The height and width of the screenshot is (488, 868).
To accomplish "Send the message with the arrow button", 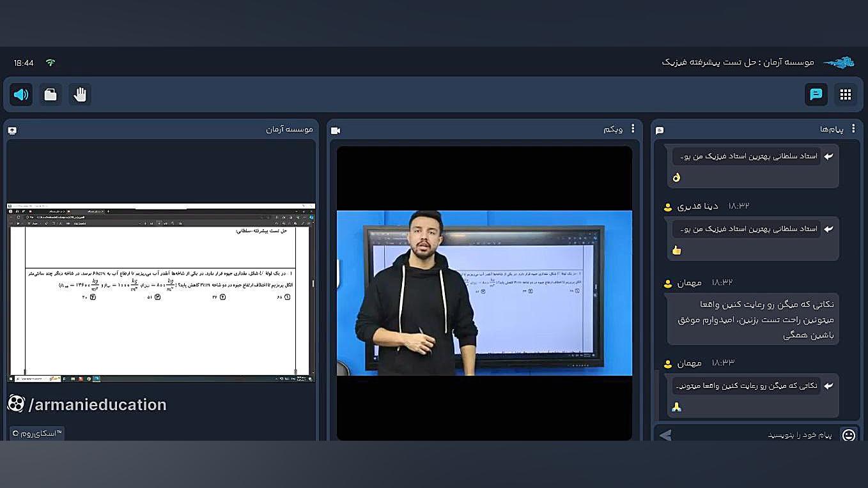I will 665,435.
